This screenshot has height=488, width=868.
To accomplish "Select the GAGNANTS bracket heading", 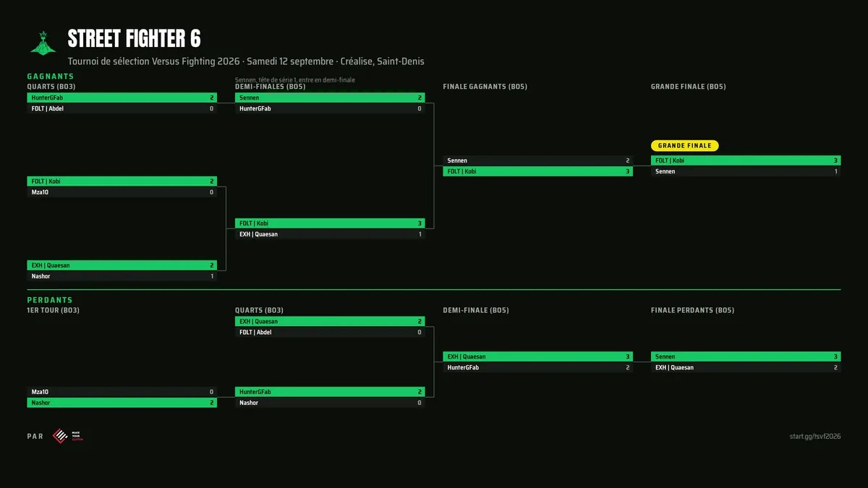I will click(x=51, y=76).
